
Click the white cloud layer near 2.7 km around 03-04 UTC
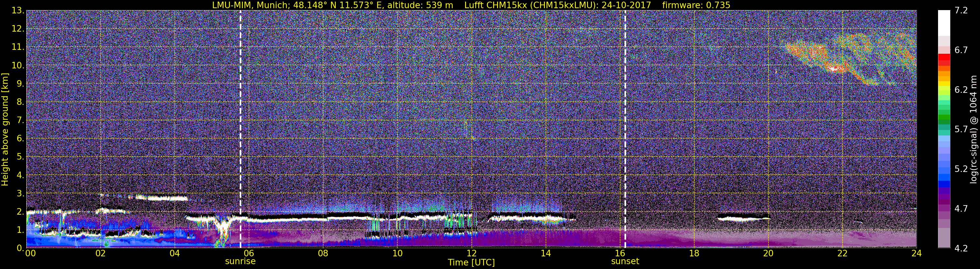162,198
